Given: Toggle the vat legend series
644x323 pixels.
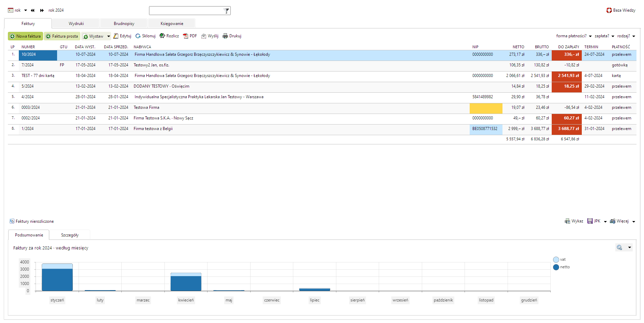Looking at the screenshot, I should coord(556,260).
